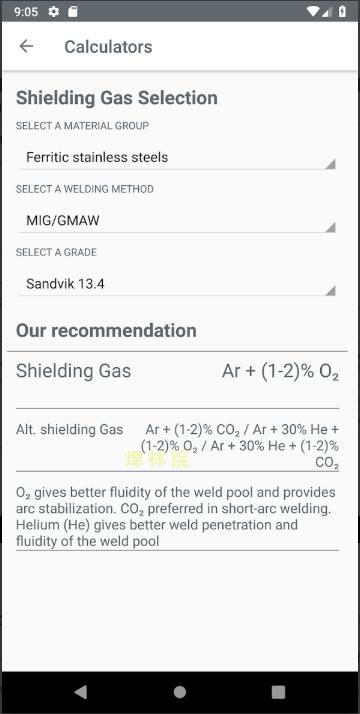360x714 pixels.
Task: Tap the SD card status icon
Action: (73, 11)
